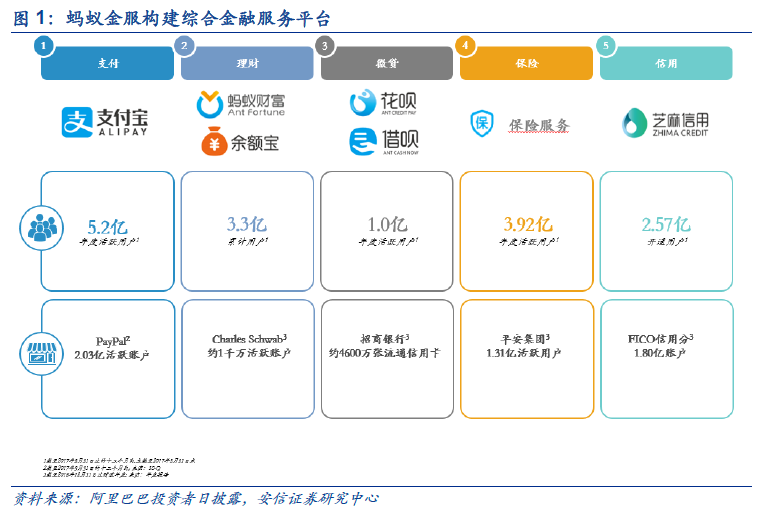766x519 pixels.
Task: Click the orange 3.92亿 figure
Action: pyautogui.click(x=528, y=224)
